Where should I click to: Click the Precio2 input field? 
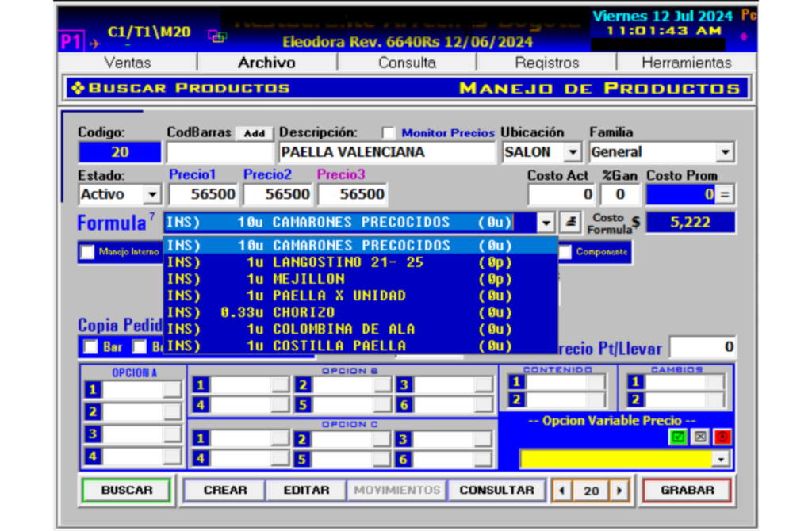click(278, 195)
